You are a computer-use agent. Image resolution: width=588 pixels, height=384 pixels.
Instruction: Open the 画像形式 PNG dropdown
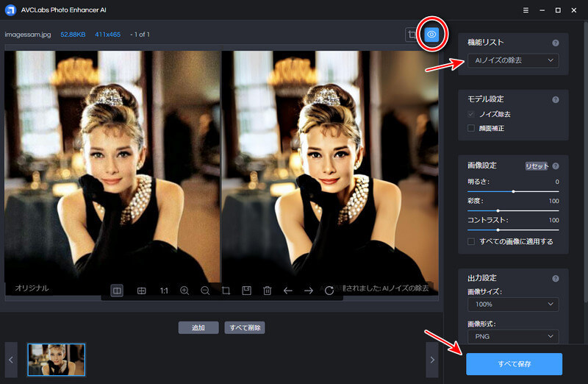click(x=513, y=336)
